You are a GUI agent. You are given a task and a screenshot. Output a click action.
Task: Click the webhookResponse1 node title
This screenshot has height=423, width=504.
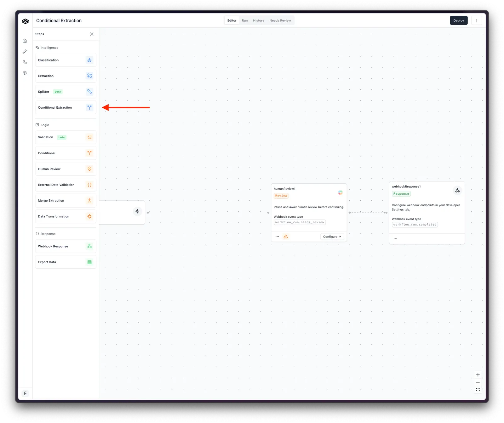tap(406, 186)
